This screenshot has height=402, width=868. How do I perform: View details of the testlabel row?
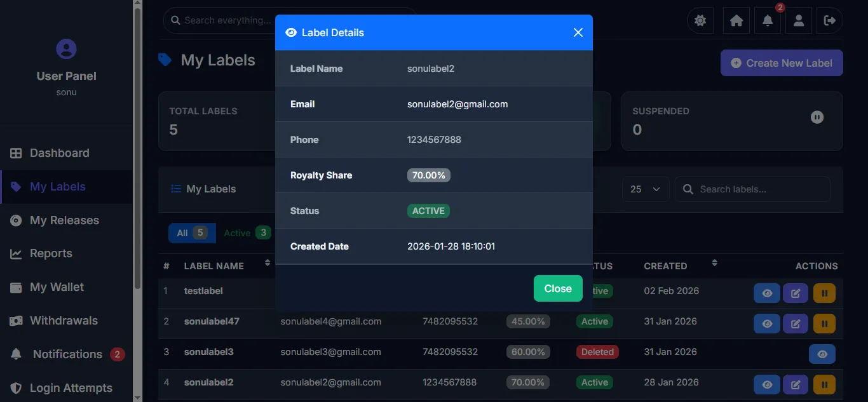click(767, 293)
